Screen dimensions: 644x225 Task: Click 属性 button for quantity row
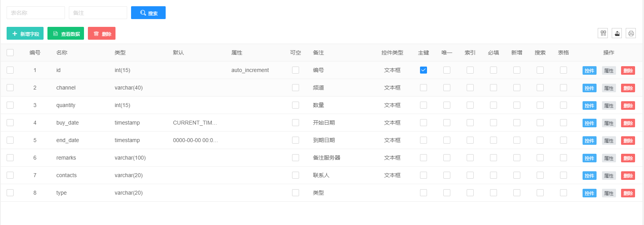tap(609, 105)
